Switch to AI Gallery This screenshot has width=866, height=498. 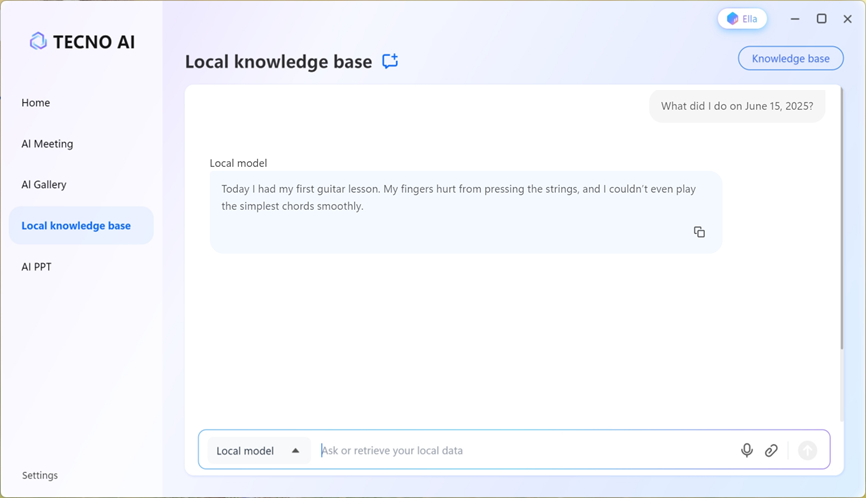(44, 185)
